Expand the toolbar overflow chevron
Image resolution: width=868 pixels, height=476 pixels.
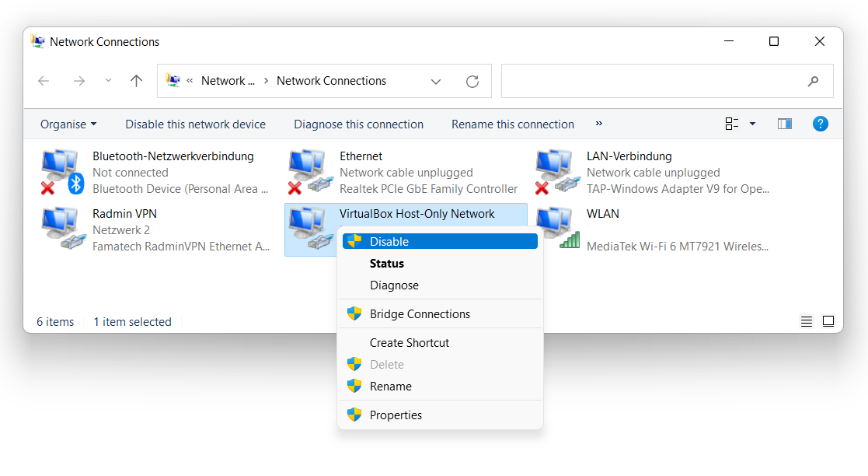(x=598, y=124)
